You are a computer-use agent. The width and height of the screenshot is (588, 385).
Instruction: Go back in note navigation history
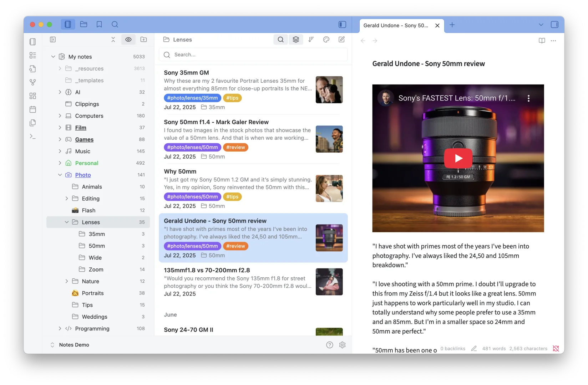coord(363,41)
